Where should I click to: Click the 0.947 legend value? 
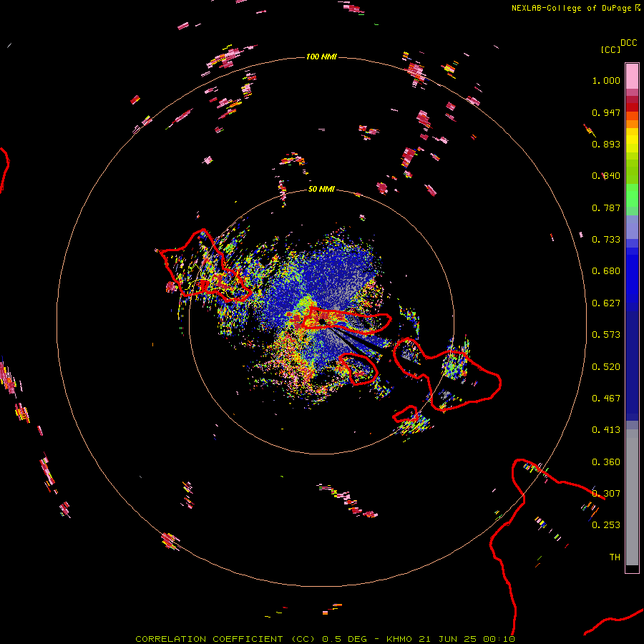click(x=606, y=112)
